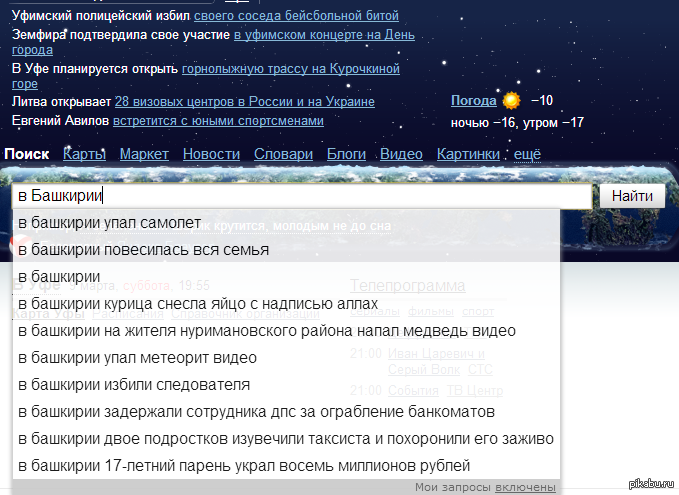Switch to the Словари tab
The height and width of the screenshot is (495, 679).
click(x=283, y=154)
